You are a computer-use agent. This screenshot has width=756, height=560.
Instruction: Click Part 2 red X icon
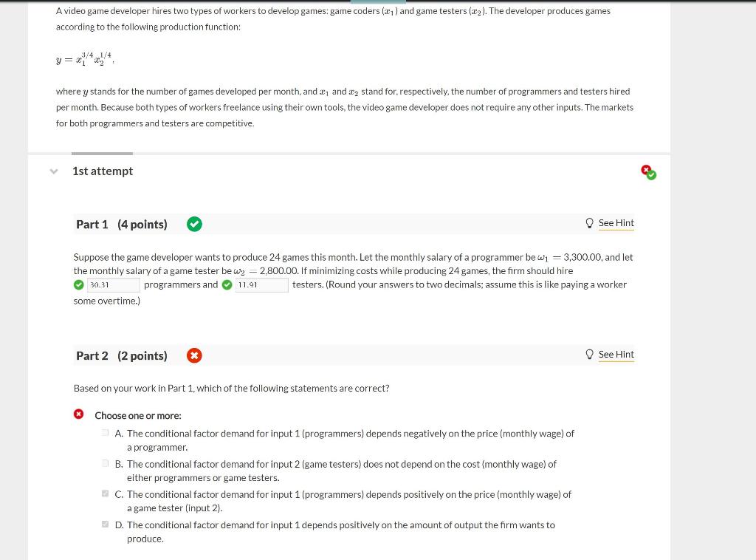[x=194, y=355]
